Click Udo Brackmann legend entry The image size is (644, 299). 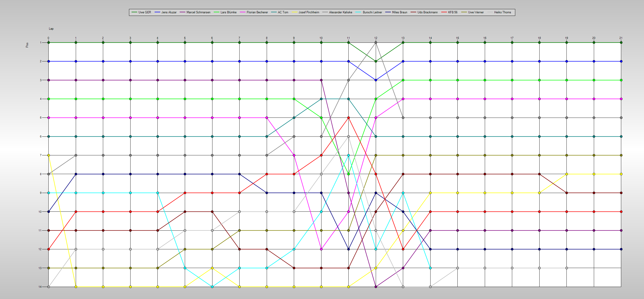click(424, 12)
